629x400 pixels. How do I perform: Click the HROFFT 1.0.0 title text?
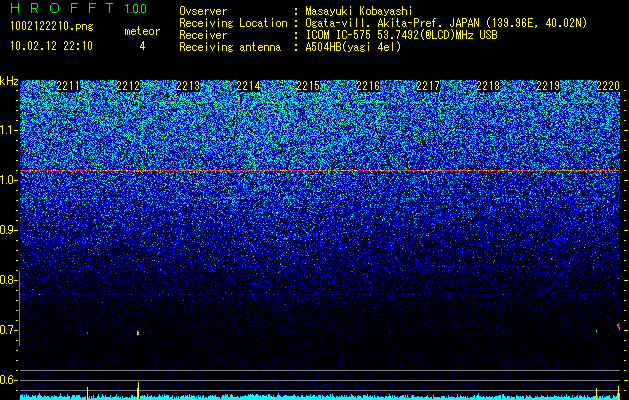point(79,8)
